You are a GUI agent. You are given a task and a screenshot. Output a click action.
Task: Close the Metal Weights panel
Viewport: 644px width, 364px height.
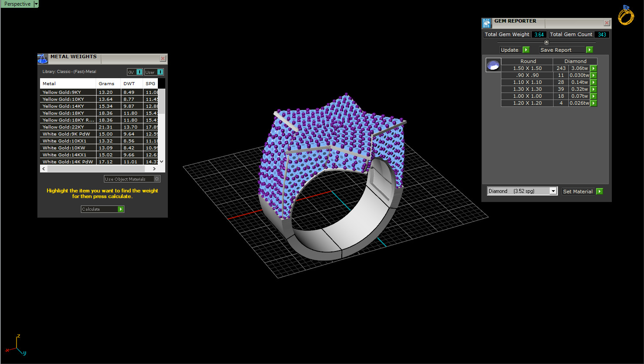[163, 59]
